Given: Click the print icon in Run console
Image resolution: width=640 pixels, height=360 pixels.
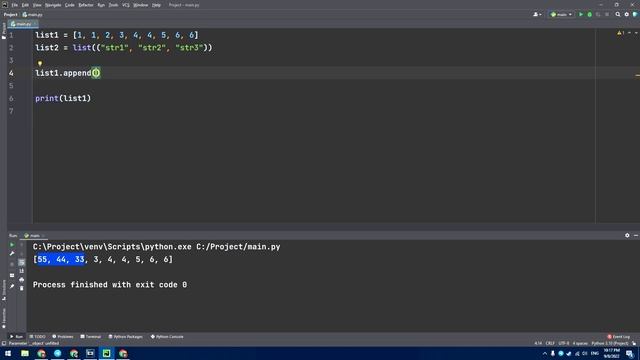Looking at the screenshot, I should [22, 280].
